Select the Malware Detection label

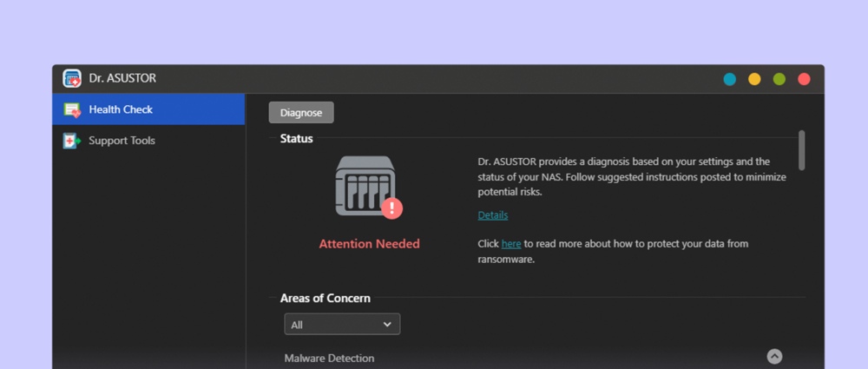[x=329, y=358]
